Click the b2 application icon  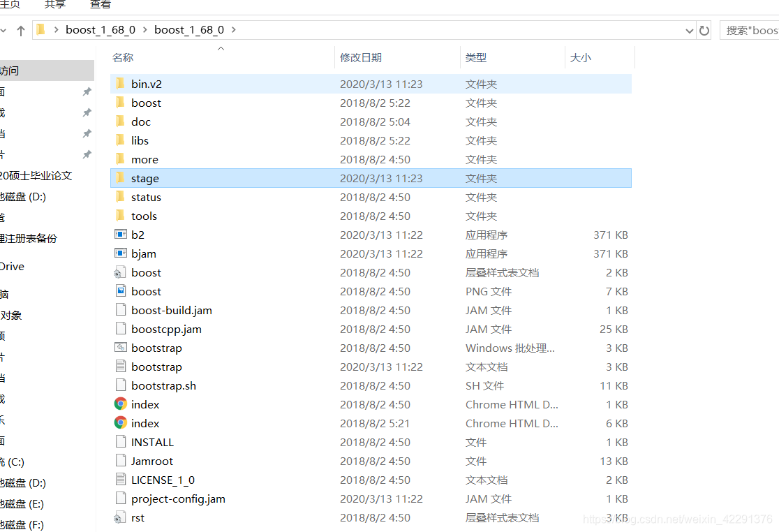tap(121, 235)
